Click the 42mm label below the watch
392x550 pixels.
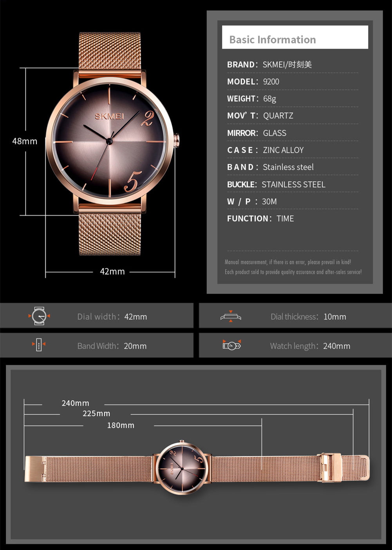coord(112,271)
